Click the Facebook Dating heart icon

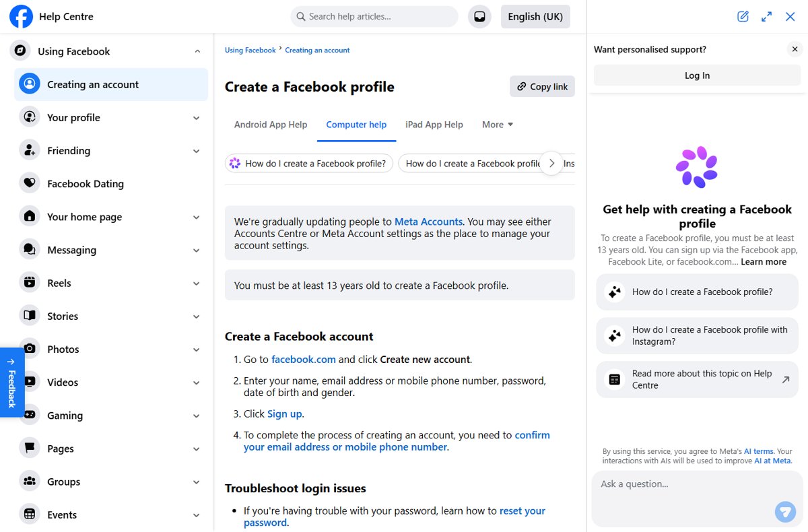(x=30, y=183)
